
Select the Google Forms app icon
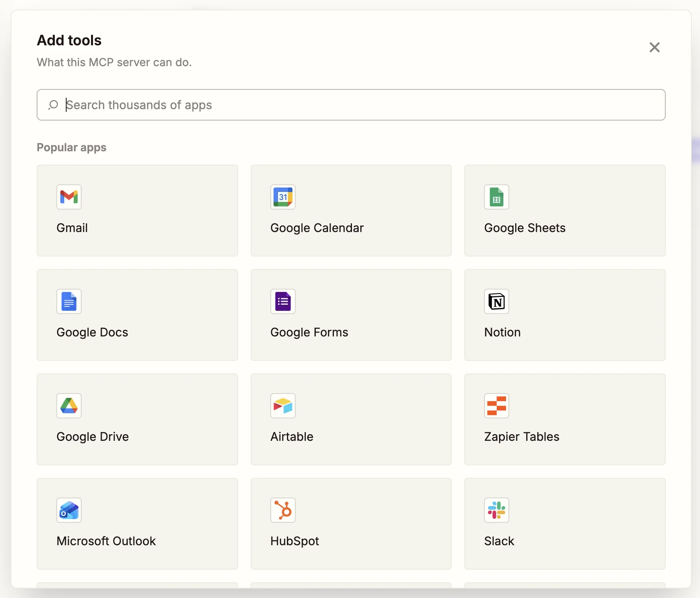pos(283,302)
